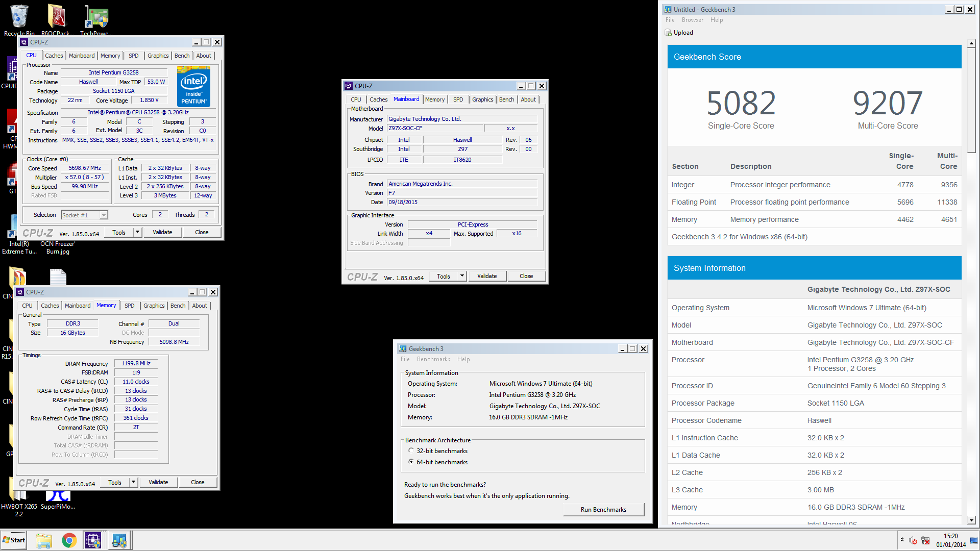Switch to Geekbench taskbar button
This screenshot has width=980, height=551.
pyautogui.click(x=120, y=540)
